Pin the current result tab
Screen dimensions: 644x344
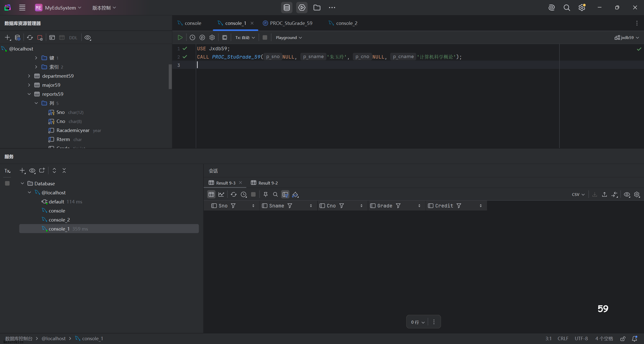(x=265, y=194)
